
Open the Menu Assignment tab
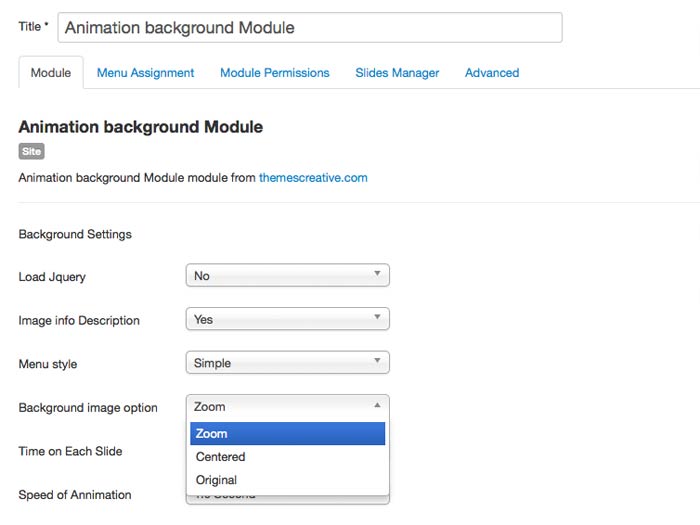(x=145, y=73)
